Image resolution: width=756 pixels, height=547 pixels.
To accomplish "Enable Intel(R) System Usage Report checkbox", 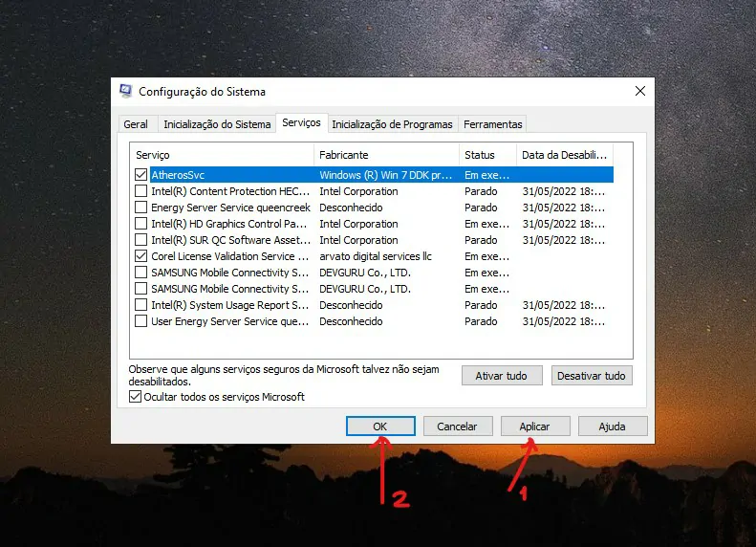I will pos(140,305).
